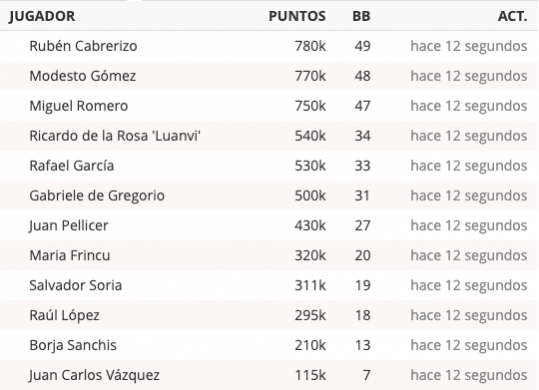
Task: Sort by the PUNTOS column header
Action: pos(297,16)
